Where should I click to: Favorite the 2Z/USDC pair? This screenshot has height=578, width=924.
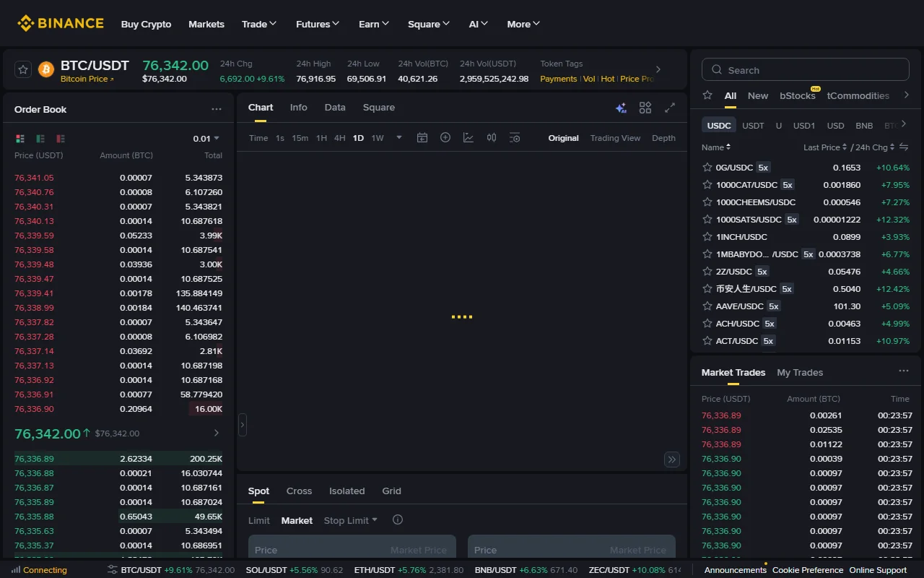coord(707,272)
